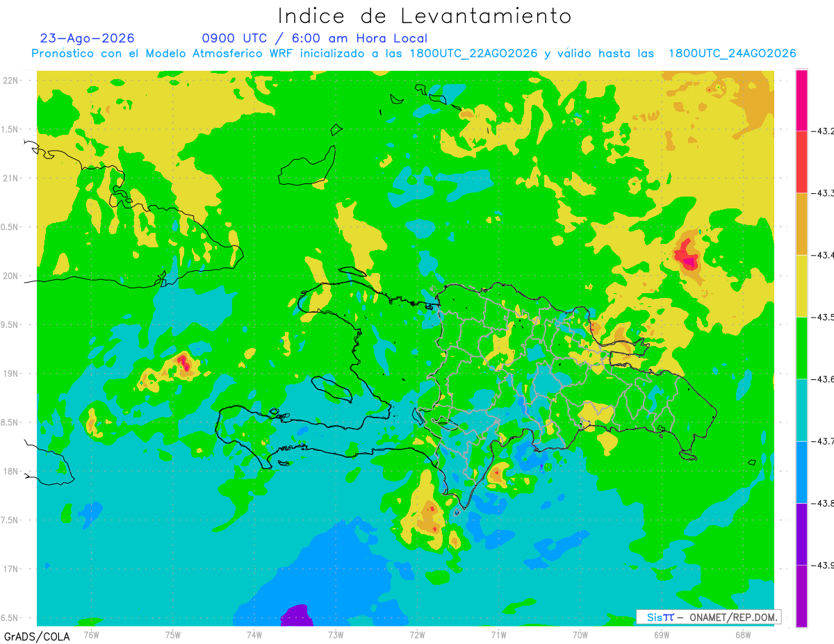
Task: Click the date label '23-Ago-2026'
Action: pyautogui.click(x=88, y=38)
